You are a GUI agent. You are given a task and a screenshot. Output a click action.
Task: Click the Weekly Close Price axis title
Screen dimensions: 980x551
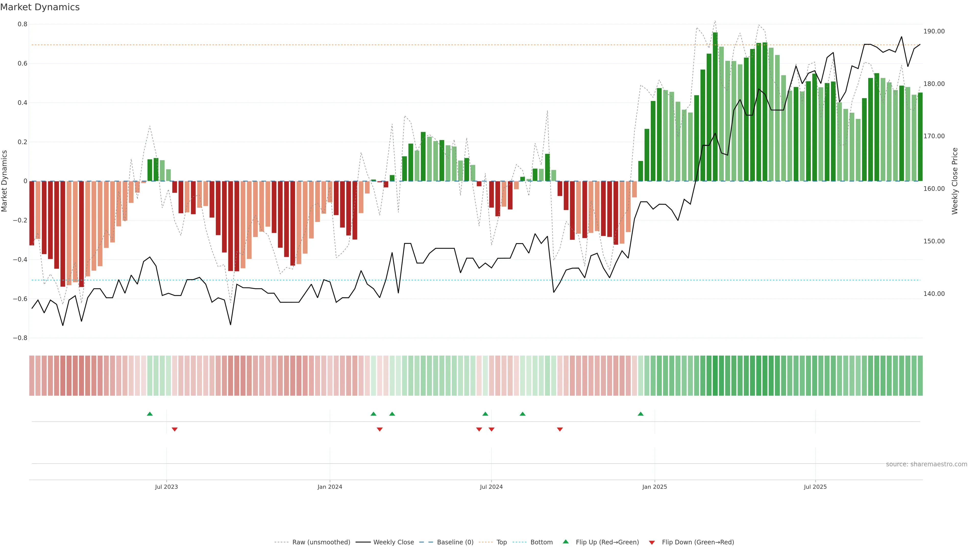point(954,181)
